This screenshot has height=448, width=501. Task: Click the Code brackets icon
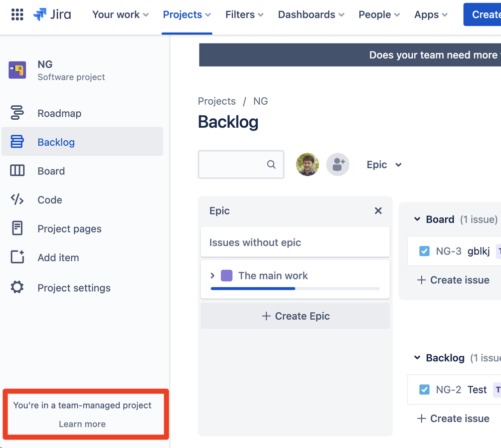(17, 199)
